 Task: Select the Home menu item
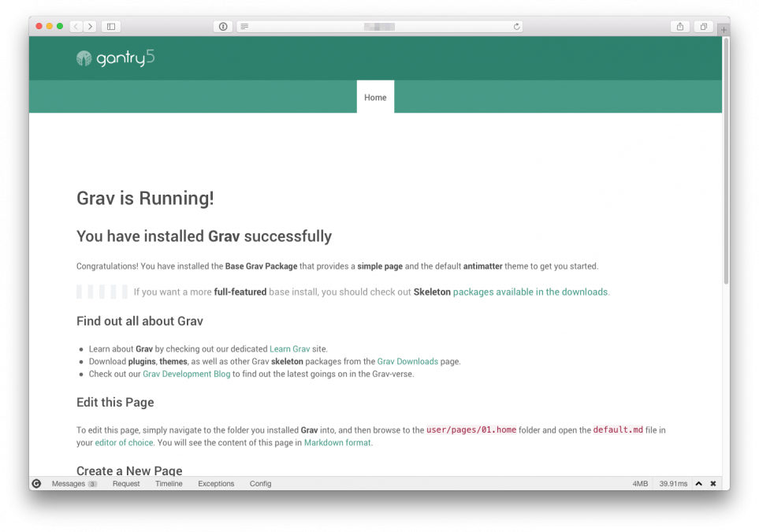pyautogui.click(x=375, y=98)
